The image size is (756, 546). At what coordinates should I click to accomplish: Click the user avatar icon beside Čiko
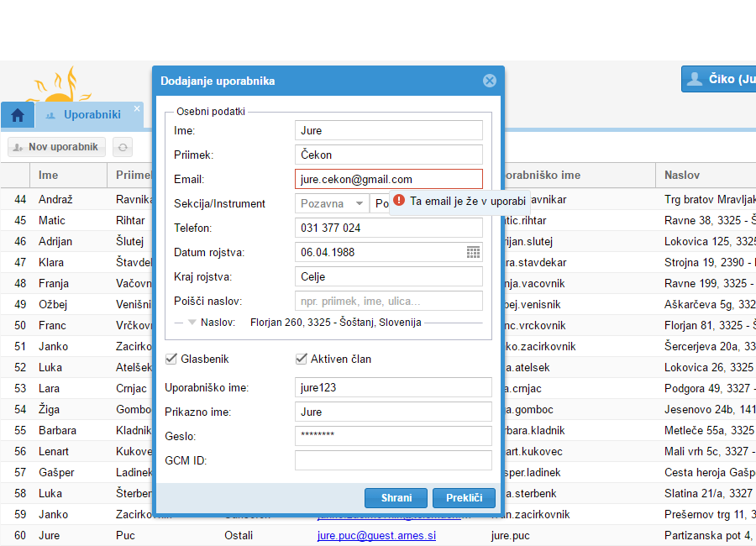tap(695, 79)
